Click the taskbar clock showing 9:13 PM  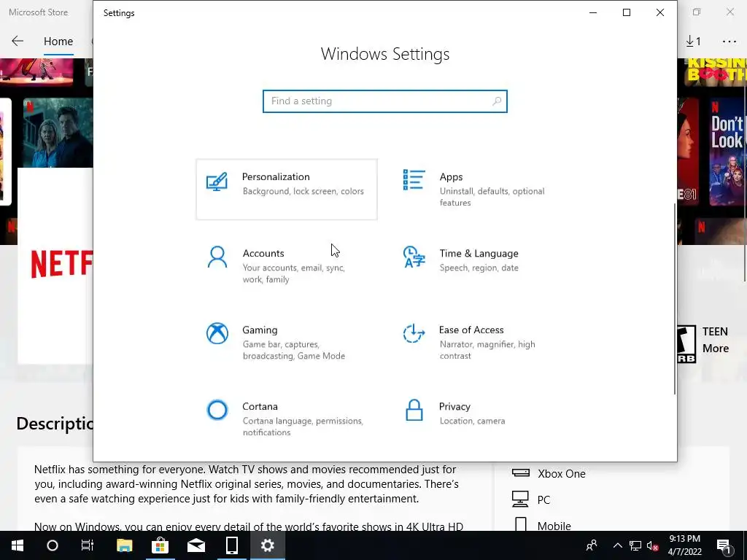coord(684,545)
